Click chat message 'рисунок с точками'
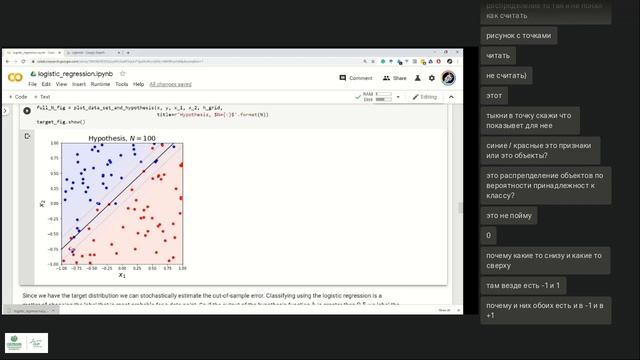Viewport: 640px width, 360px height. coord(518,36)
